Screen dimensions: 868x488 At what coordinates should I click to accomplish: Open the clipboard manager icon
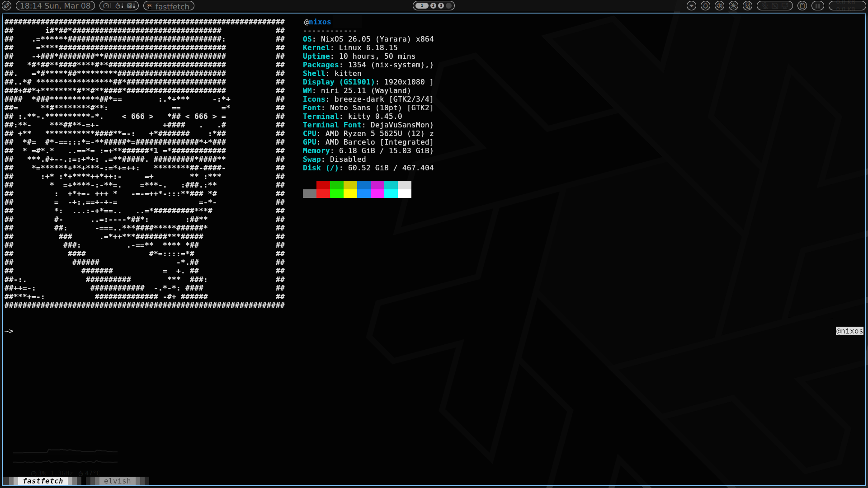pos(802,6)
